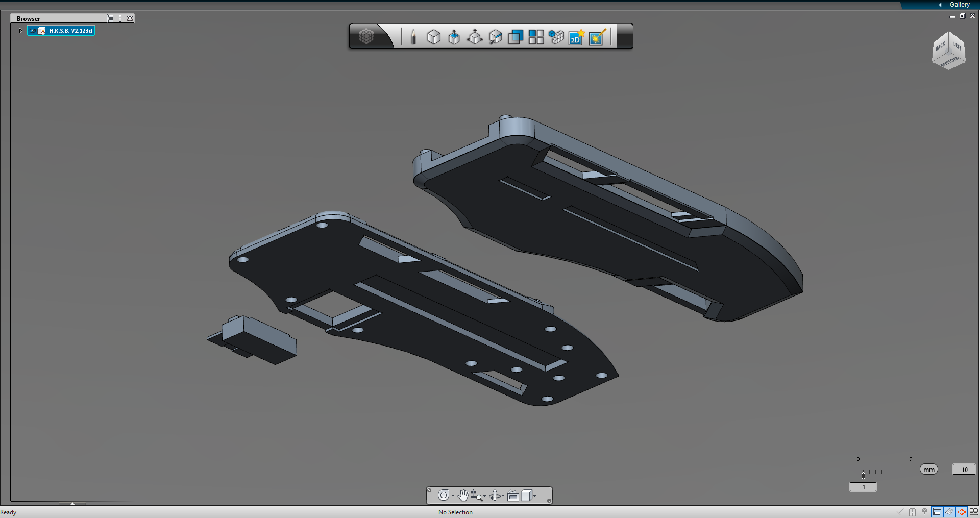
Task: Open the visual style cube dropdown arrow
Action: (x=535, y=496)
